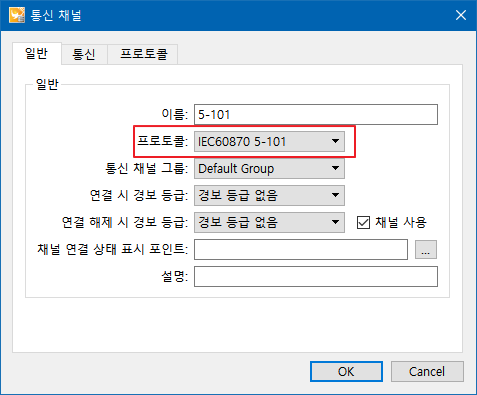Viewport: 477px width, 395px height.
Task: Switch to the 통신 tab
Action: [x=84, y=54]
